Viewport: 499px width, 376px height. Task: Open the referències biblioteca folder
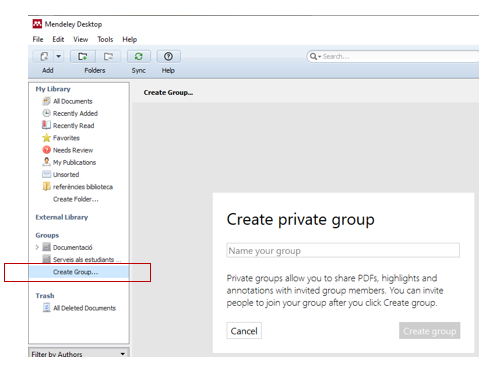(x=83, y=187)
